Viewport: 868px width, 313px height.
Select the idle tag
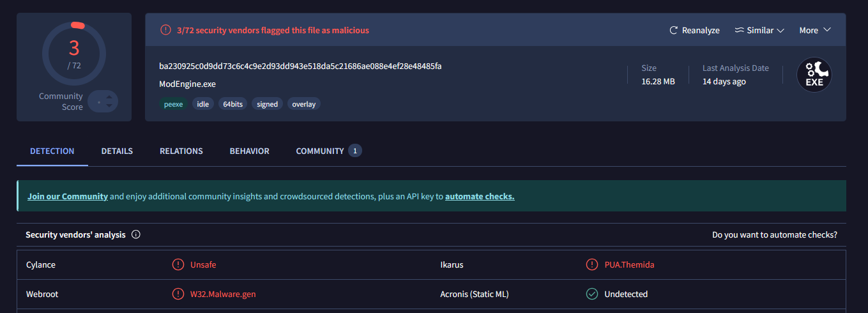click(x=203, y=103)
